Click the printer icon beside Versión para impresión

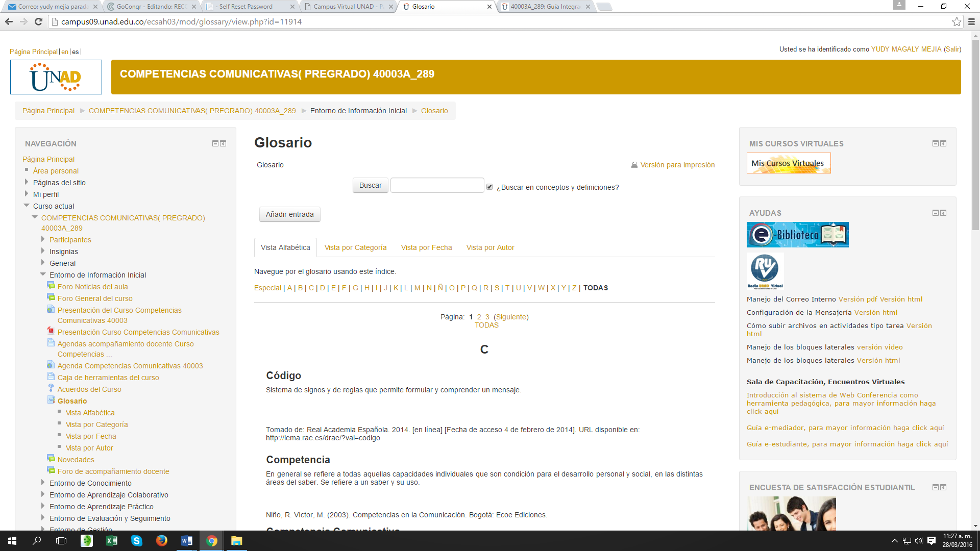coord(634,165)
